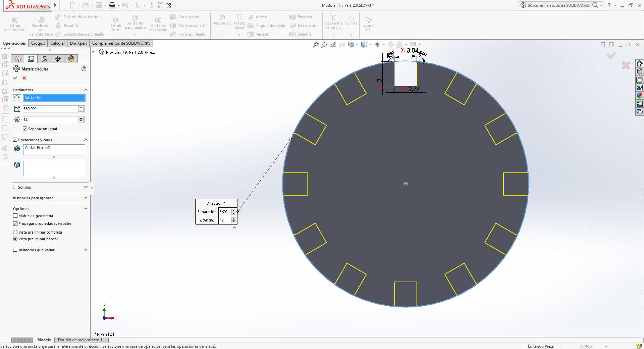The image size is (644, 349).
Task: Cancel Matriz circular with red X
Action: click(24, 78)
